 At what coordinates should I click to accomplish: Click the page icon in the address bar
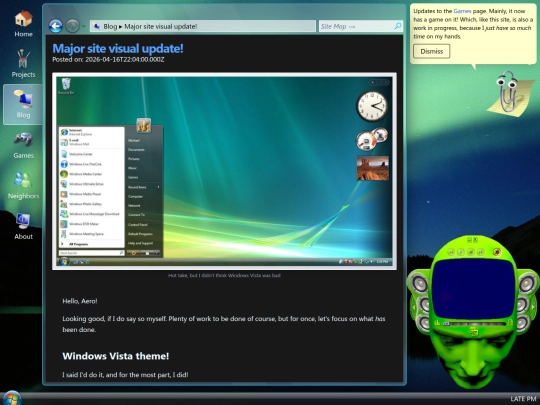[97, 26]
